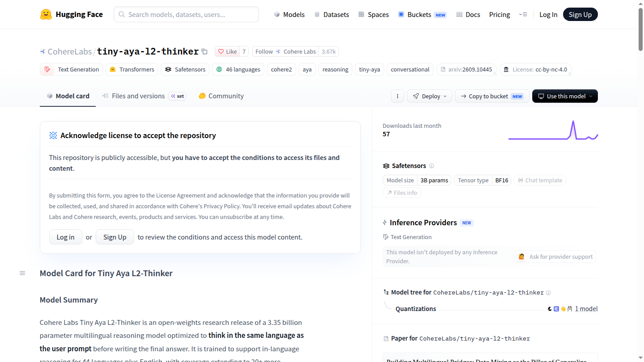Click the Quantizations label in model tree
Image resolution: width=644 pixels, height=362 pixels.
416,309
